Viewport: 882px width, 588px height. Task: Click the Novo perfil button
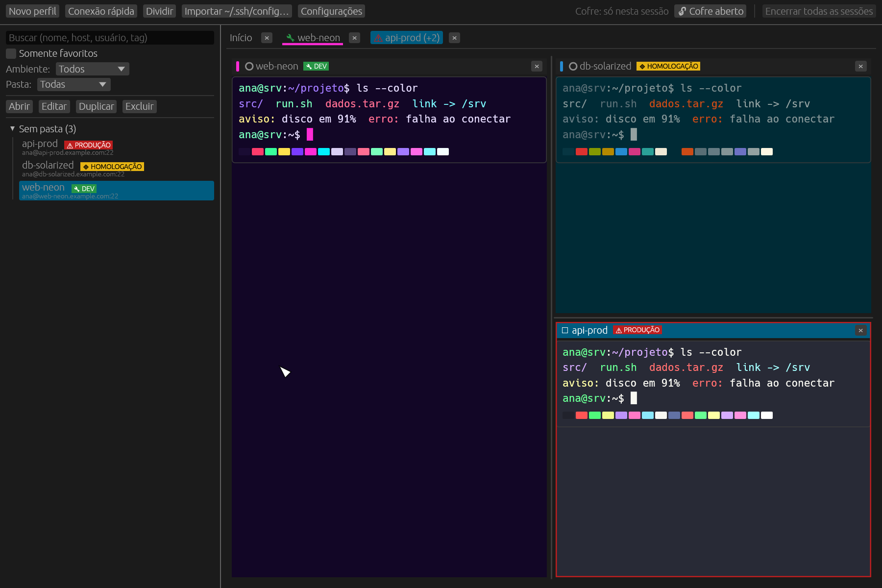[x=32, y=11]
